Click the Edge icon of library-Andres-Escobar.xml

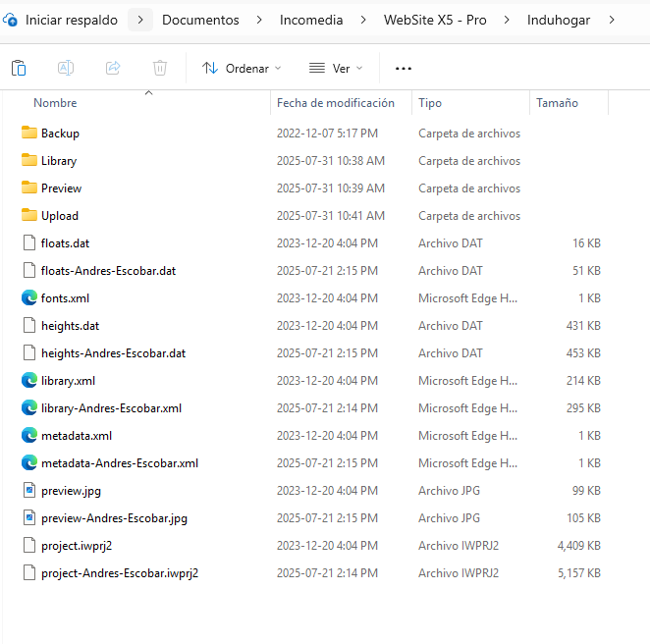(x=29, y=407)
